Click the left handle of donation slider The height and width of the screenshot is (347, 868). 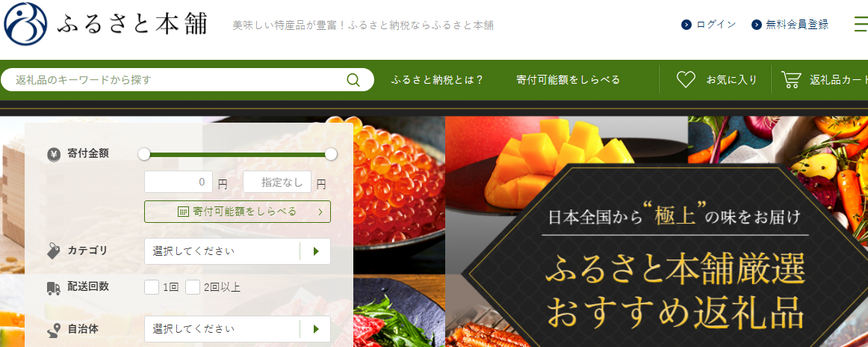(144, 154)
